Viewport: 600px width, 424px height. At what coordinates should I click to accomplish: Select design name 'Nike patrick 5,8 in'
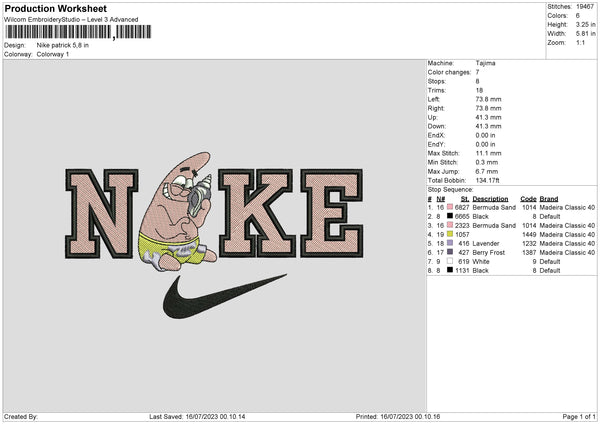[63, 45]
